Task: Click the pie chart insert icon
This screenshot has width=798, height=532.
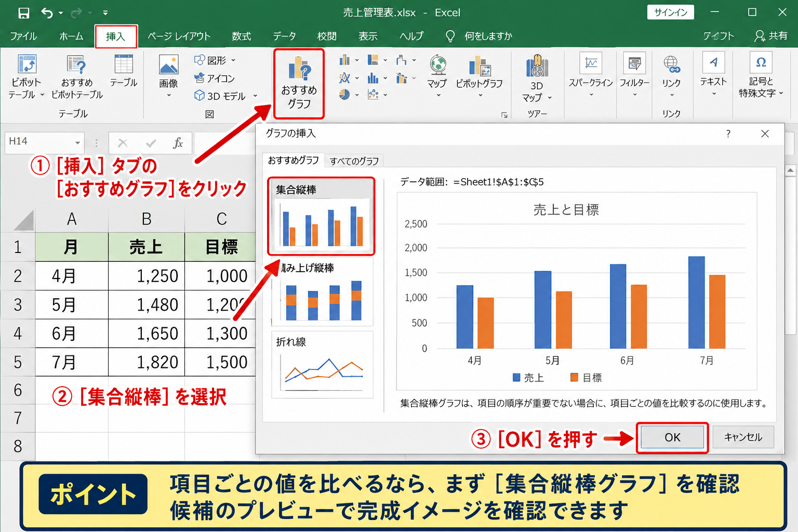Action: (344, 95)
